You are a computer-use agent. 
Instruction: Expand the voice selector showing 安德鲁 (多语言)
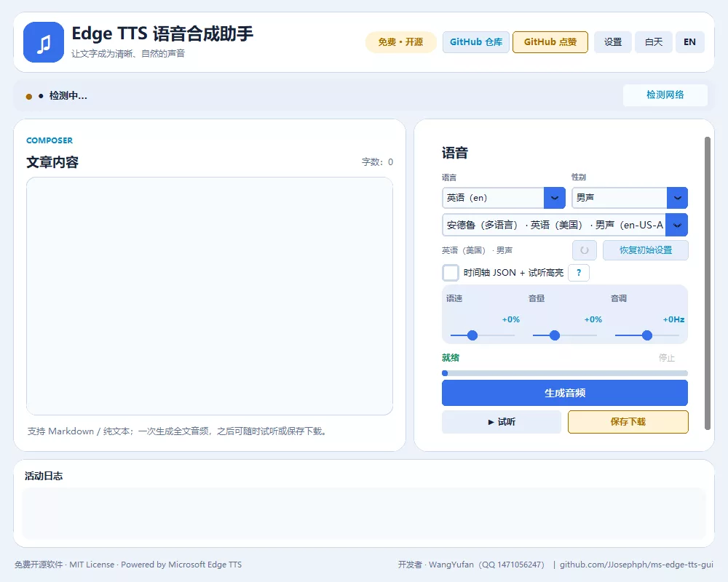pyautogui.click(x=565, y=225)
